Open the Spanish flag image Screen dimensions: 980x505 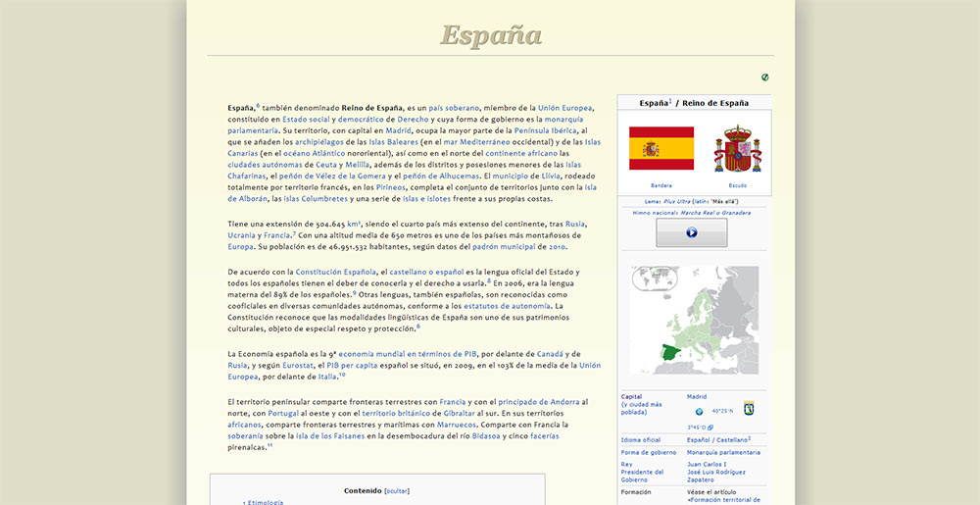[x=661, y=148]
